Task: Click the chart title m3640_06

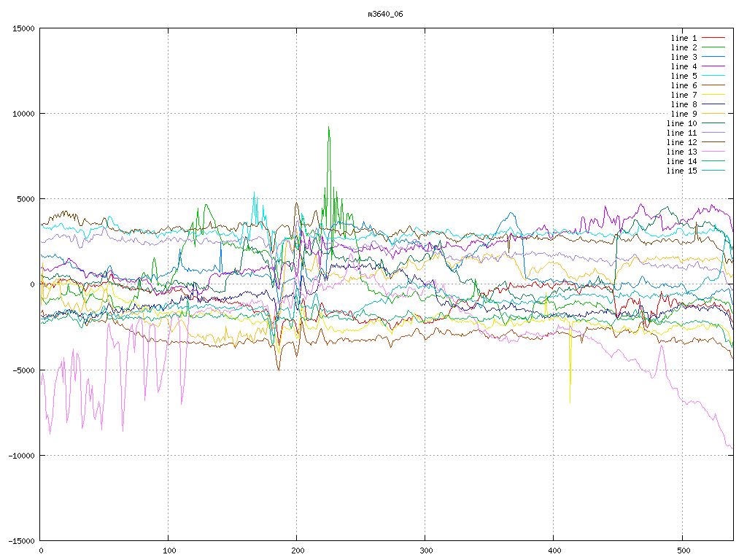Action: [x=386, y=14]
